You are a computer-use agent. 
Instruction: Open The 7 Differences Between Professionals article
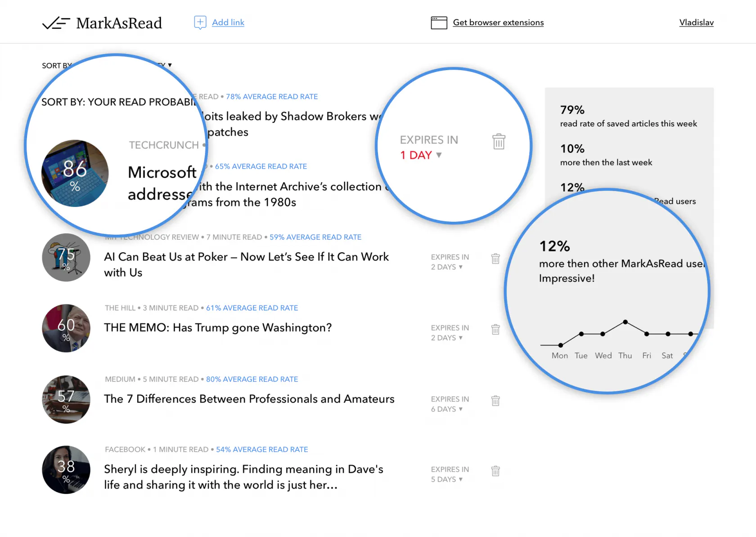tap(249, 399)
